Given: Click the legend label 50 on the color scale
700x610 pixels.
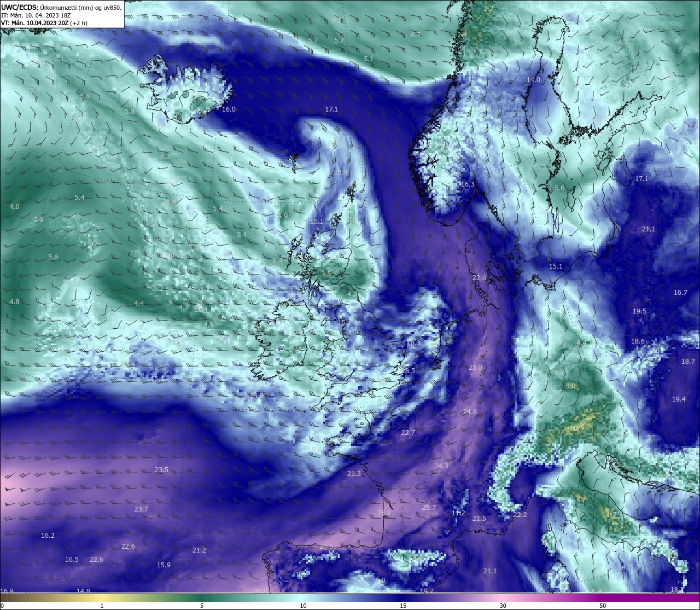Looking at the screenshot, I should 603,606.
